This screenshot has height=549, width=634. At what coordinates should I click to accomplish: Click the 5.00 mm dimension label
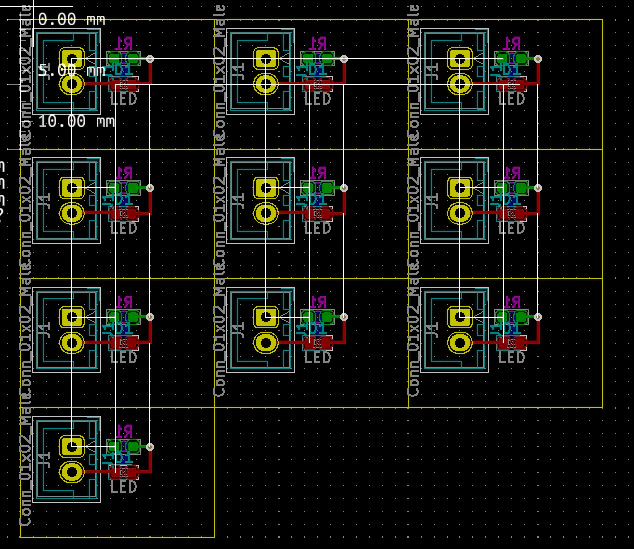72,70
